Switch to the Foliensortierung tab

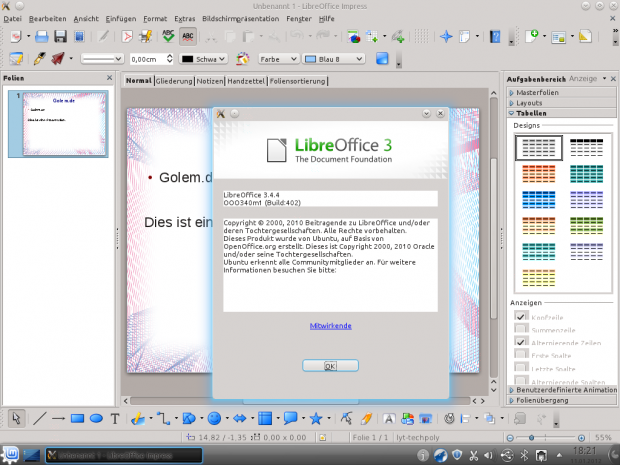[x=297, y=81]
